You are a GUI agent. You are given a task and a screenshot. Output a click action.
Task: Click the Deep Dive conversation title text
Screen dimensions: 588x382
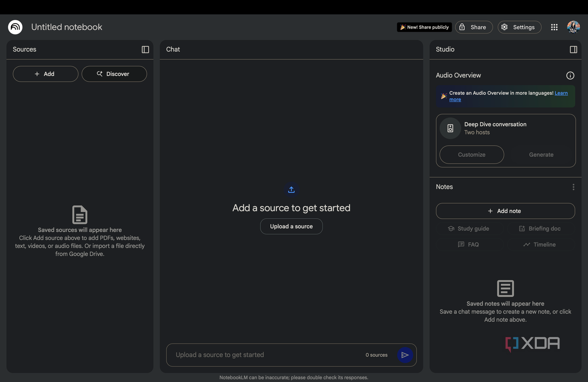coord(495,124)
